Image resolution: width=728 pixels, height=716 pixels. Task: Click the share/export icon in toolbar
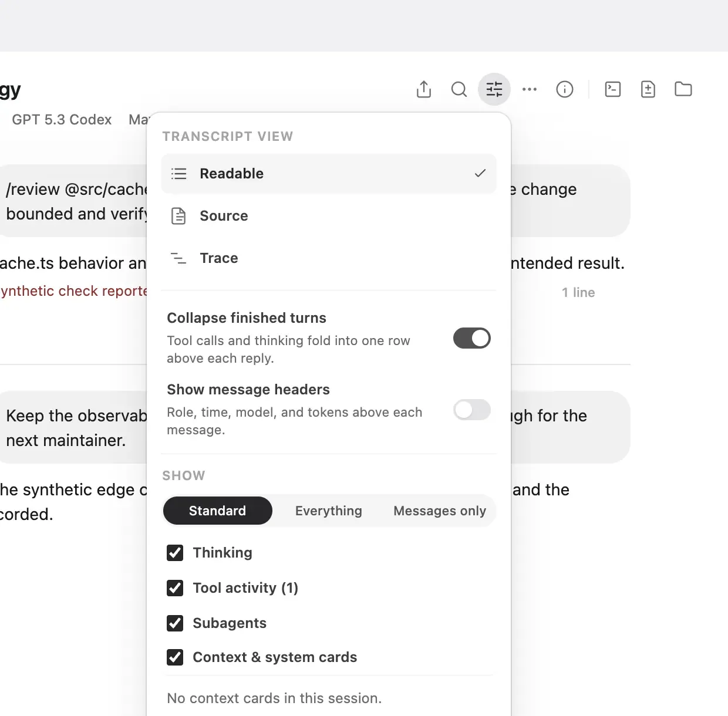tap(424, 89)
